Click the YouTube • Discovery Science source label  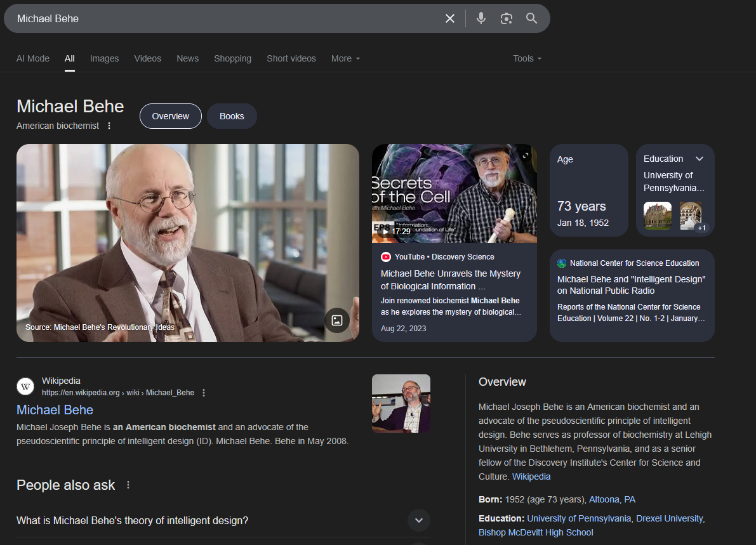444,257
